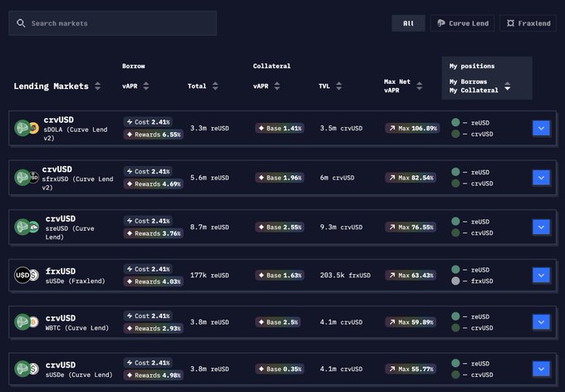Click the 5.6m reUSD total value
The width and height of the screenshot is (565, 392).
tap(209, 178)
